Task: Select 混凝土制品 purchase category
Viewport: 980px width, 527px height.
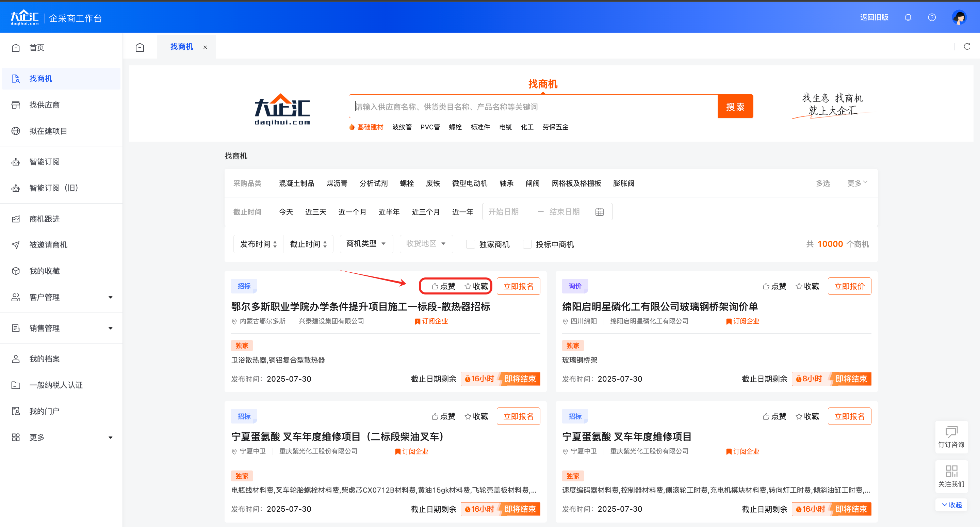Action: coord(296,183)
